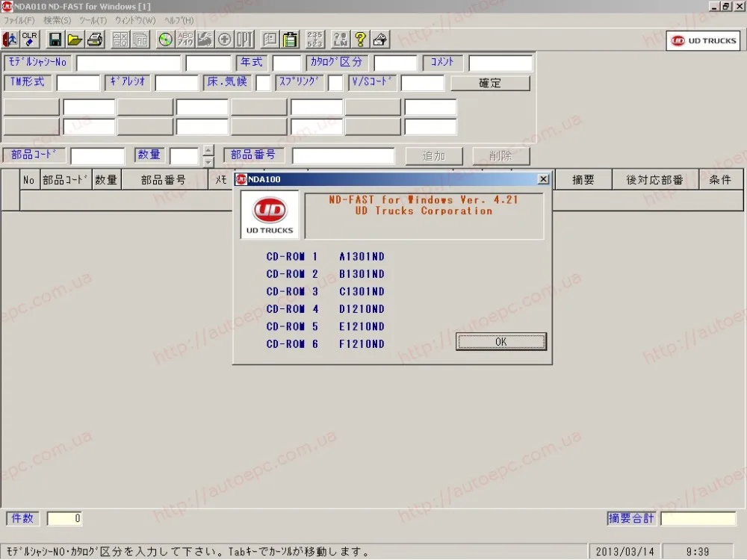This screenshot has width=747, height=560.
Task: Click the CD-ROM 1 A1301ND entry
Action: tap(326, 257)
